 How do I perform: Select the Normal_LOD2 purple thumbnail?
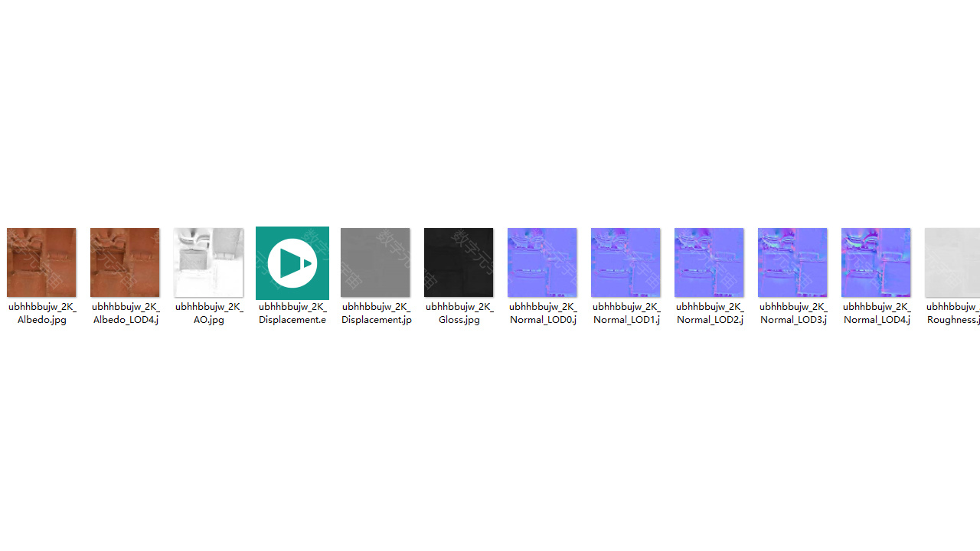[x=709, y=262]
